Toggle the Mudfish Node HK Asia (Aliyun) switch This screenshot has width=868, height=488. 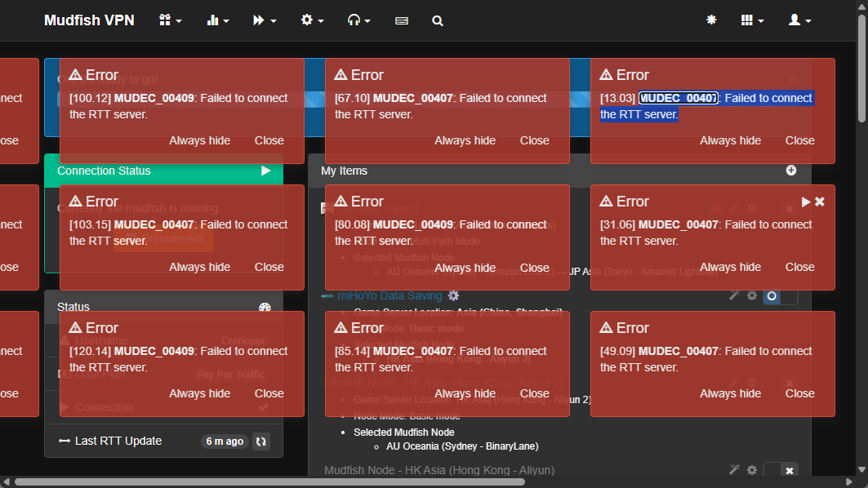click(781, 470)
